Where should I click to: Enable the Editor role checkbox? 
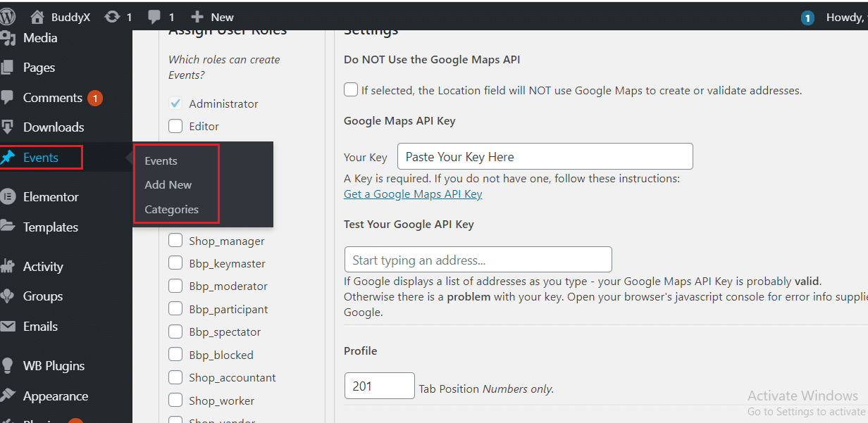pos(175,126)
